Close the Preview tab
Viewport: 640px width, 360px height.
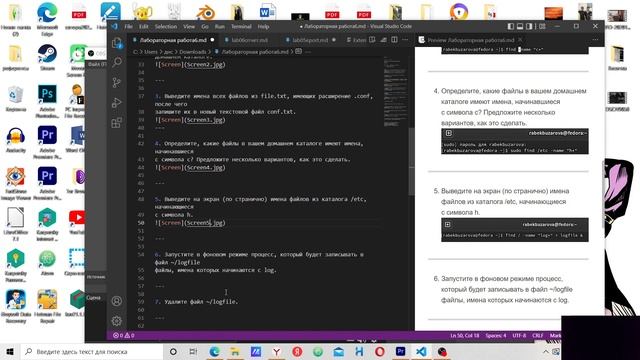coord(520,40)
